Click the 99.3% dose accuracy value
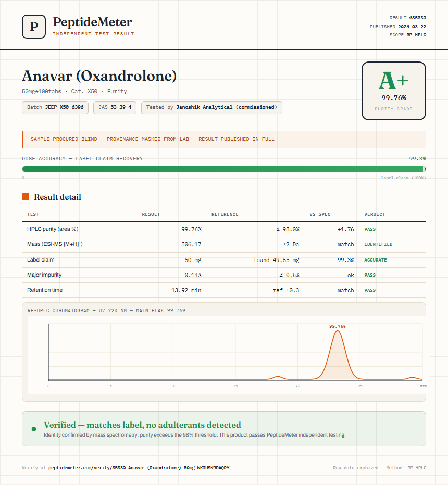This screenshot has height=485, width=448. 417,159
